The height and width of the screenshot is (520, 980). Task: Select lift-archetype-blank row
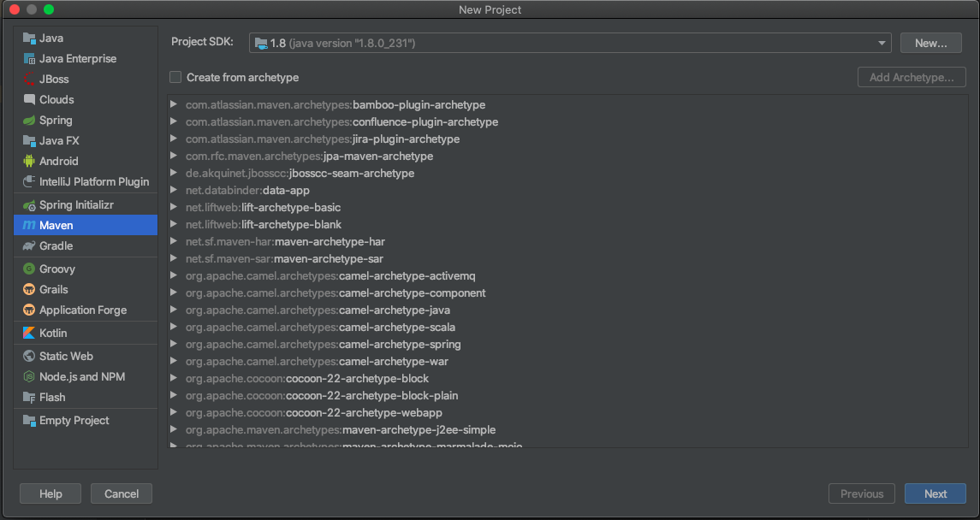click(x=567, y=224)
